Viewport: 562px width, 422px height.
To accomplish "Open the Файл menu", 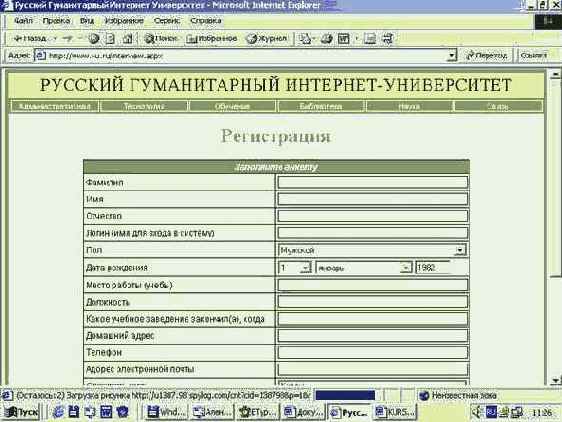I will point(23,21).
